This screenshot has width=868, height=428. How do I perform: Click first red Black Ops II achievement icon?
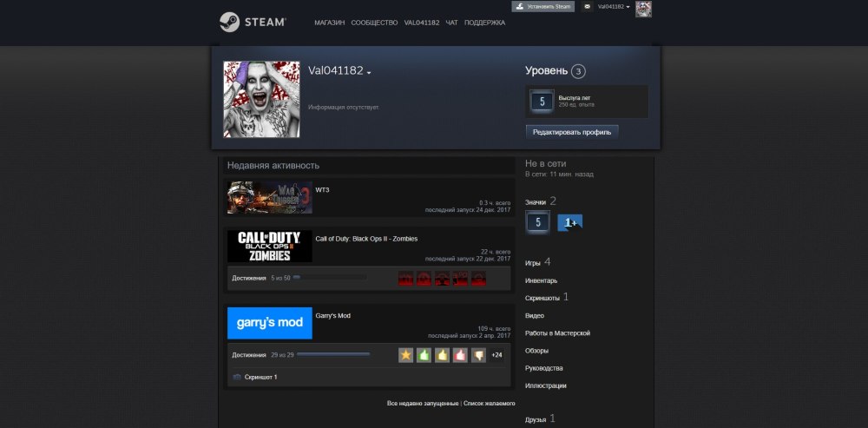tap(405, 278)
